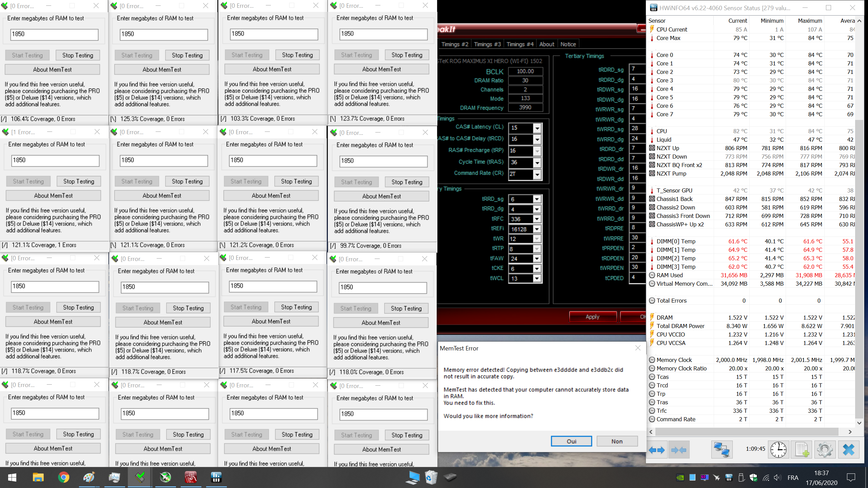This screenshot has height=488, width=868.
Task: Switch to the Timings #3 tab
Action: click(487, 44)
